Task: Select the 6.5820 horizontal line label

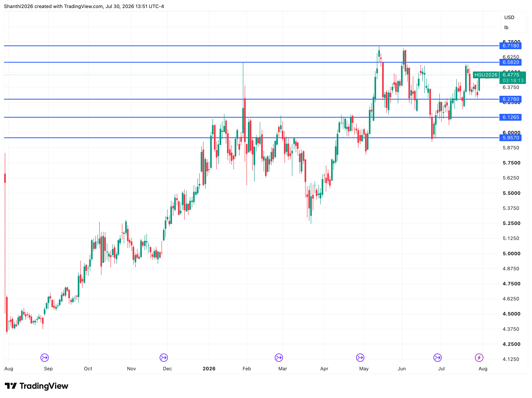Action: coord(510,62)
